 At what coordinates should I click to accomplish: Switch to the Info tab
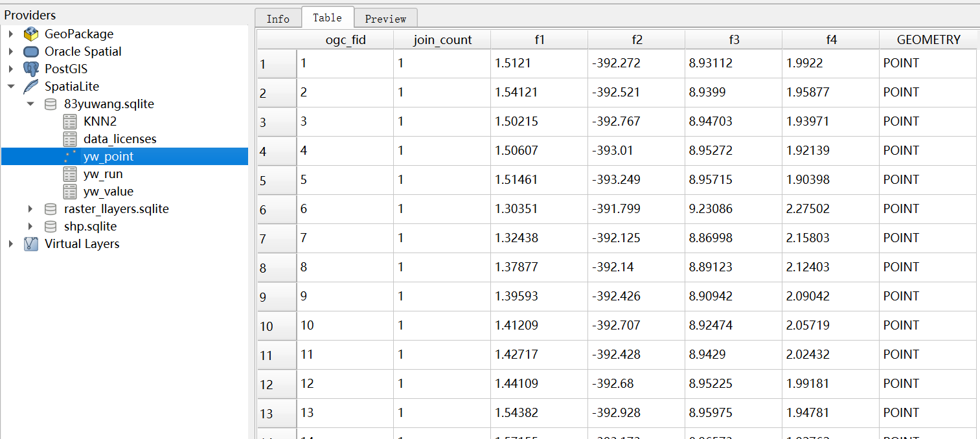(x=278, y=19)
